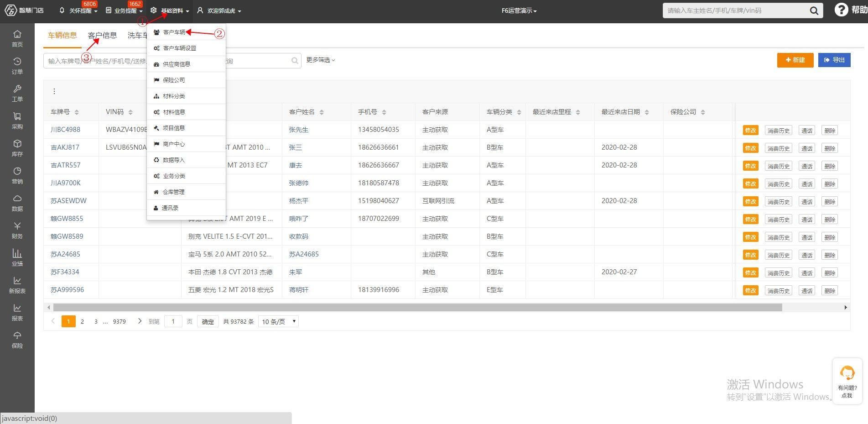The height and width of the screenshot is (424, 868).
Task: Open the 帮助 help question mark icon
Action: [x=841, y=10]
